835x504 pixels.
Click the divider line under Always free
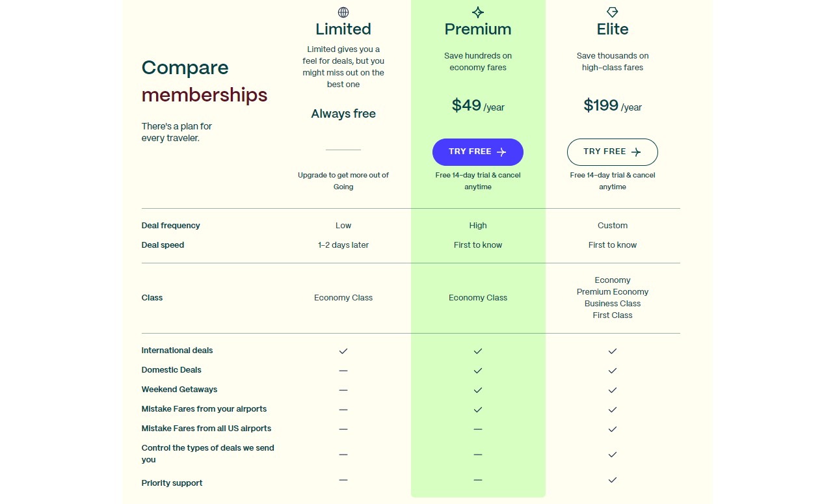click(343, 148)
